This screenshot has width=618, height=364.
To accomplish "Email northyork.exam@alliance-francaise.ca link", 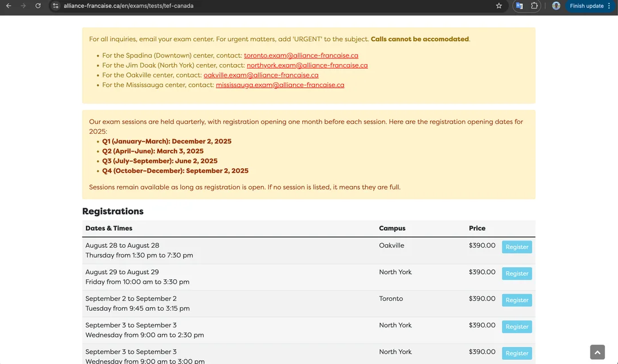I will coord(307,65).
